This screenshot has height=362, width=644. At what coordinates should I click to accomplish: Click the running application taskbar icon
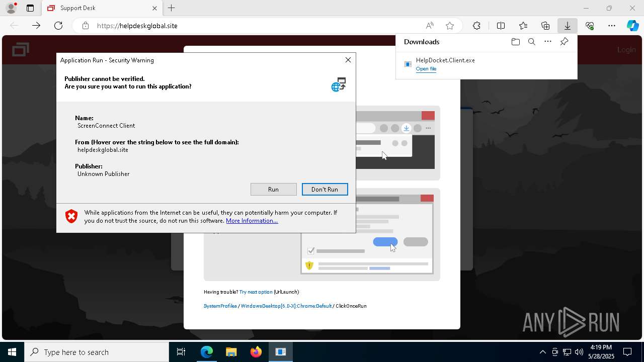(280, 352)
